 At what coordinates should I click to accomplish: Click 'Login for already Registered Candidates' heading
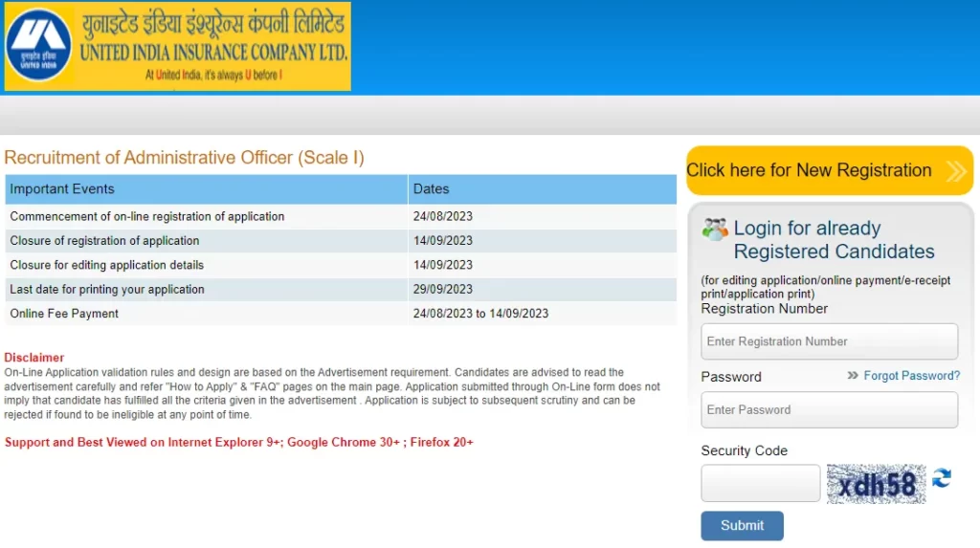coord(834,239)
